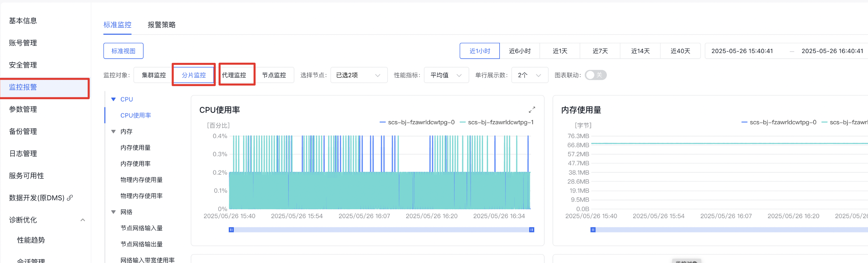Select 代理监控 monitoring object

pyautogui.click(x=234, y=75)
